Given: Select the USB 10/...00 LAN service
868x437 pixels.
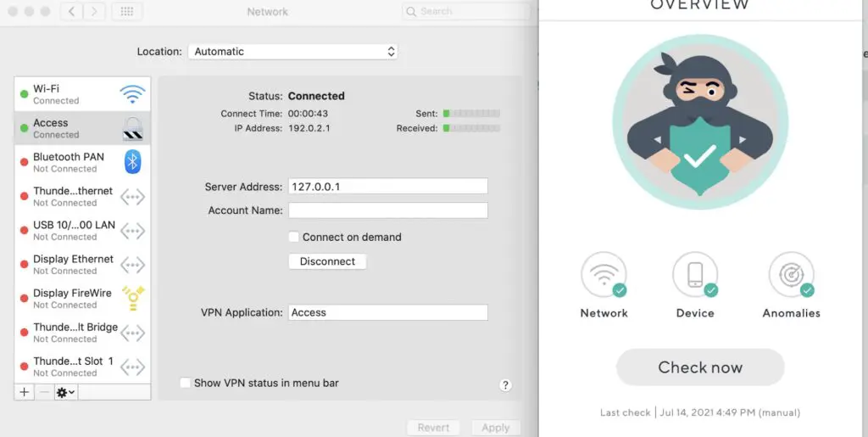Looking at the screenshot, I should pos(82,231).
